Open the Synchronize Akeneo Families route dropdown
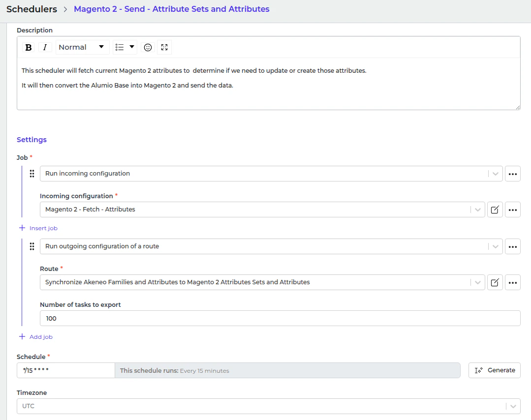Image resolution: width=531 pixels, height=420 pixels. 262,282
